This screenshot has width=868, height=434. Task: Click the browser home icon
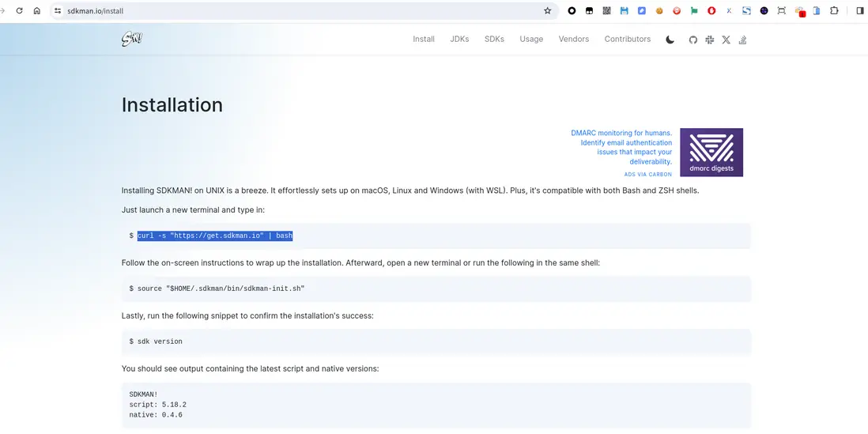tap(37, 10)
